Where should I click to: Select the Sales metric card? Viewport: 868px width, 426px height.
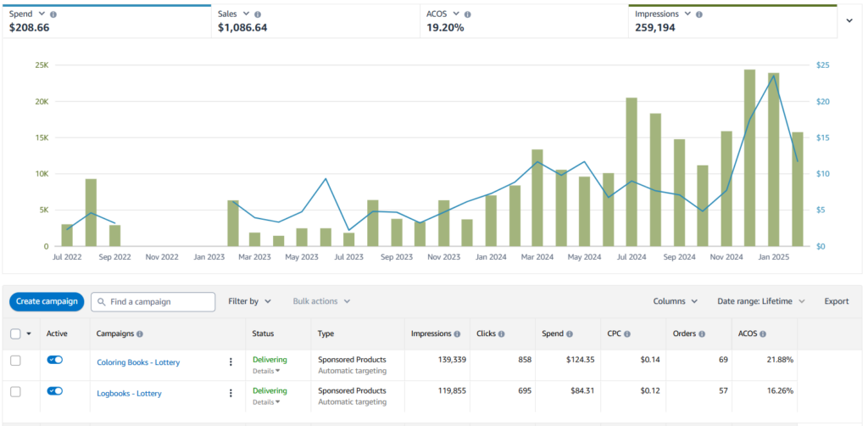[x=315, y=21]
